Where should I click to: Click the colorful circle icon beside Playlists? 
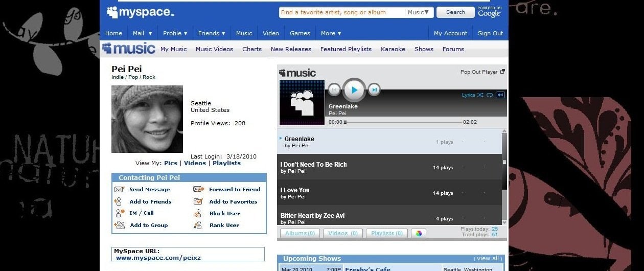tap(419, 233)
